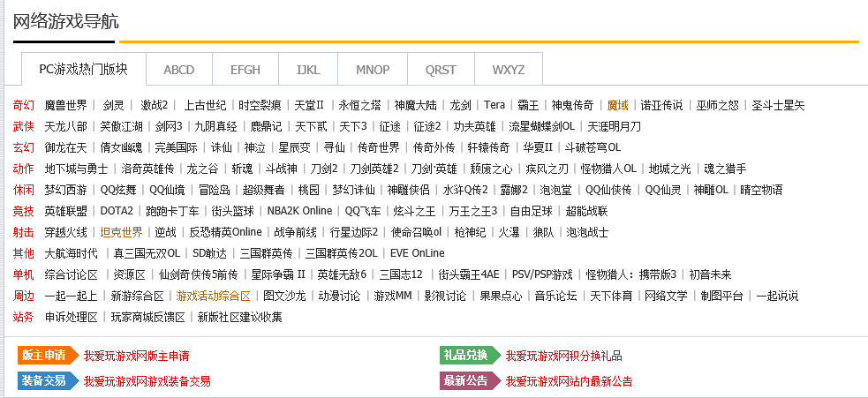
Task: Open 我爱玩游戏网站内最新公告 link
Action: [569, 381]
